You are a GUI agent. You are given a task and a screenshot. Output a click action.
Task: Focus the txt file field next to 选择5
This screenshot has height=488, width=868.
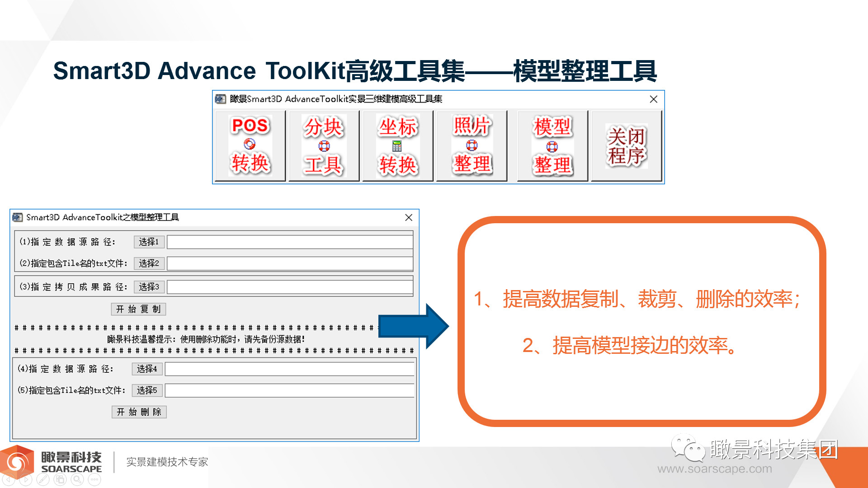pos(290,390)
